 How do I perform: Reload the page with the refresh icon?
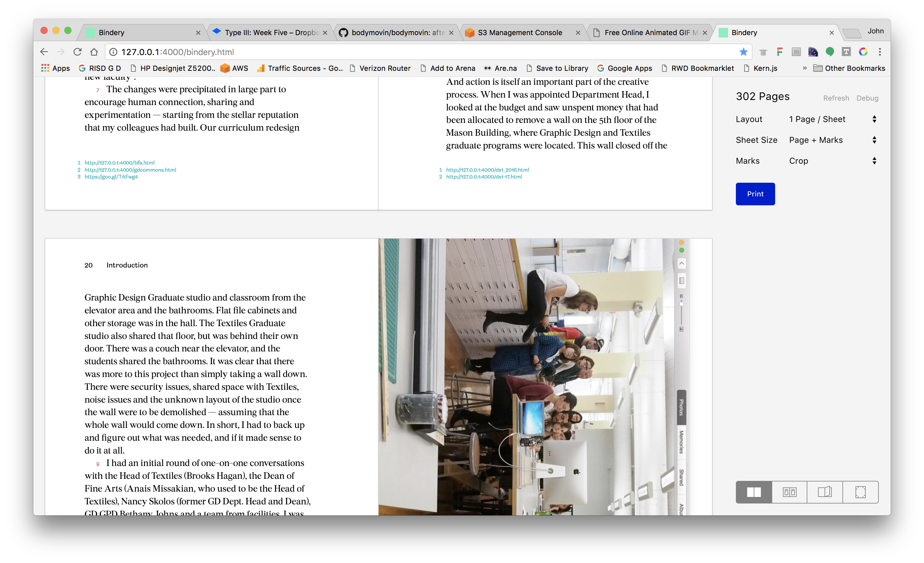click(x=77, y=52)
